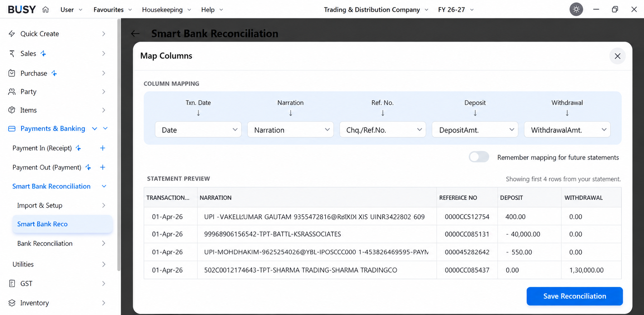This screenshot has width=644, height=315.
Task: Expand the Utilities section
Action: (59, 264)
